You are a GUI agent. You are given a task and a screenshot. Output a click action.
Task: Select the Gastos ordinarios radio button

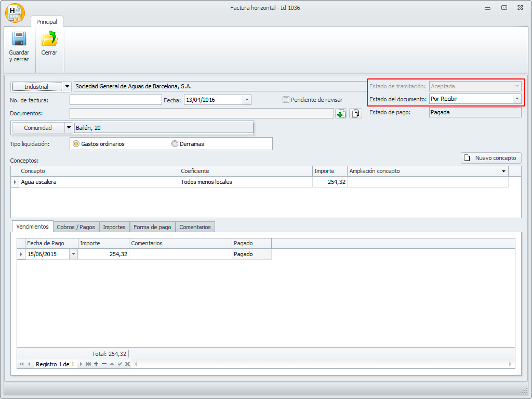click(76, 144)
